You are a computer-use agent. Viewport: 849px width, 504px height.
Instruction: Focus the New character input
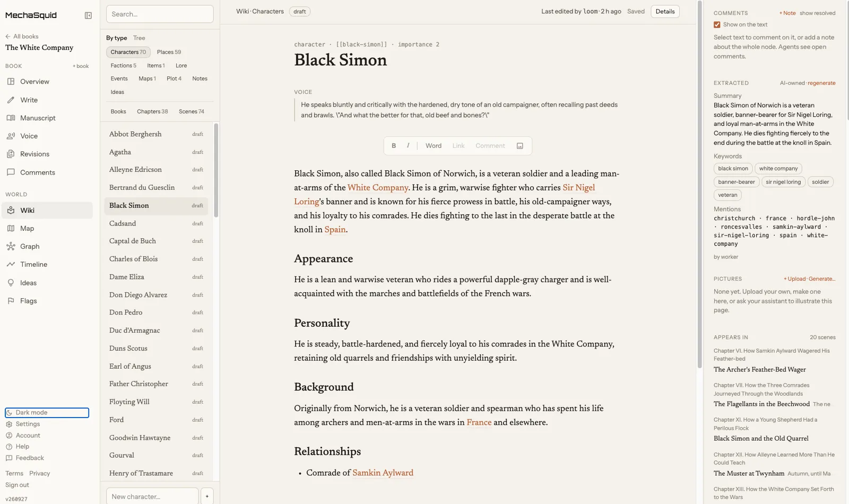click(152, 497)
